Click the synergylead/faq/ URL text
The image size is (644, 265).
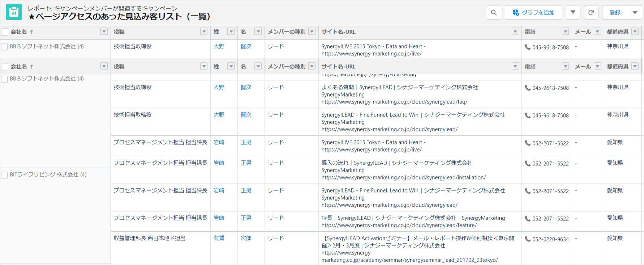pos(394,102)
